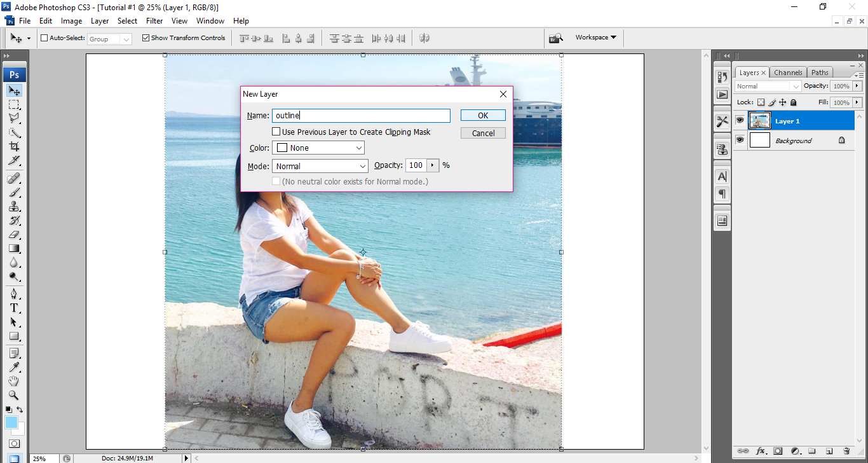The image size is (868, 463).
Task: Choose the Rectangular Marquee tool
Action: 14,104
